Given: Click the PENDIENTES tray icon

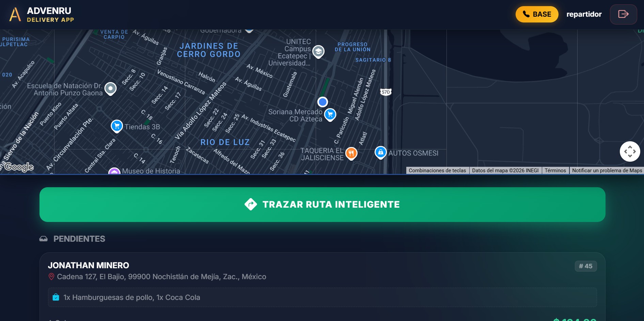Looking at the screenshot, I should [x=43, y=239].
